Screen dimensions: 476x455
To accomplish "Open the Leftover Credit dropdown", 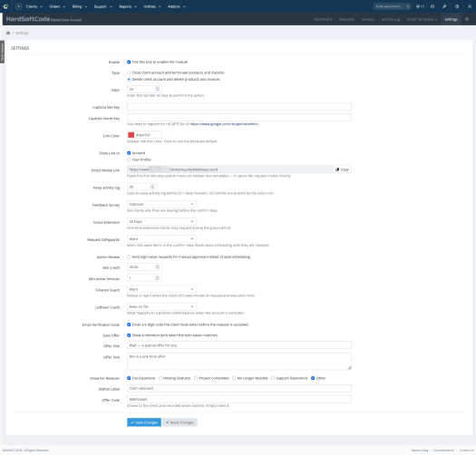I will 161,306.
